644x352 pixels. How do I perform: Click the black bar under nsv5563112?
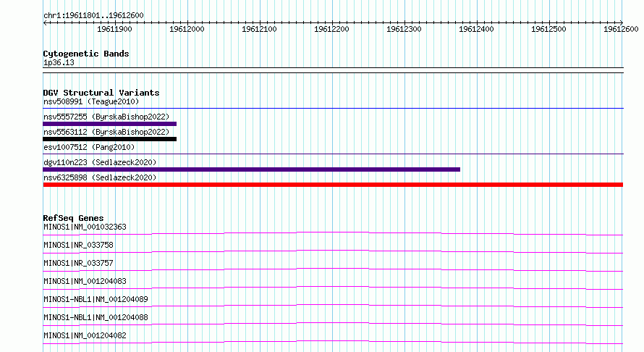(110, 139)
